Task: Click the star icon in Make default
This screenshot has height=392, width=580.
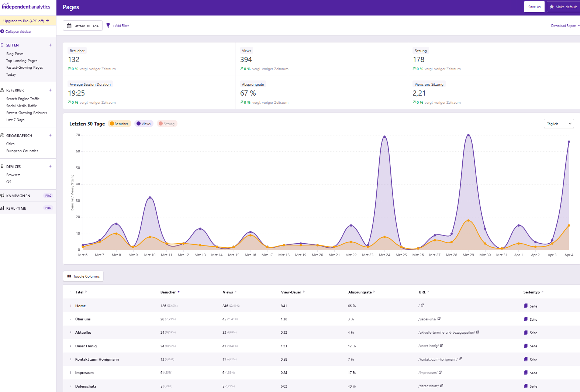Action: click(x=552, y=7)
